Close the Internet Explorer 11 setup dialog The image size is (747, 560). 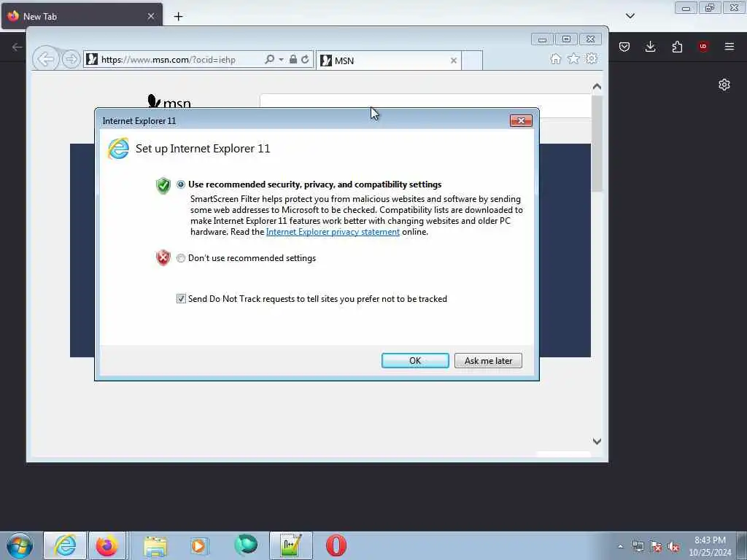[521, 121]
